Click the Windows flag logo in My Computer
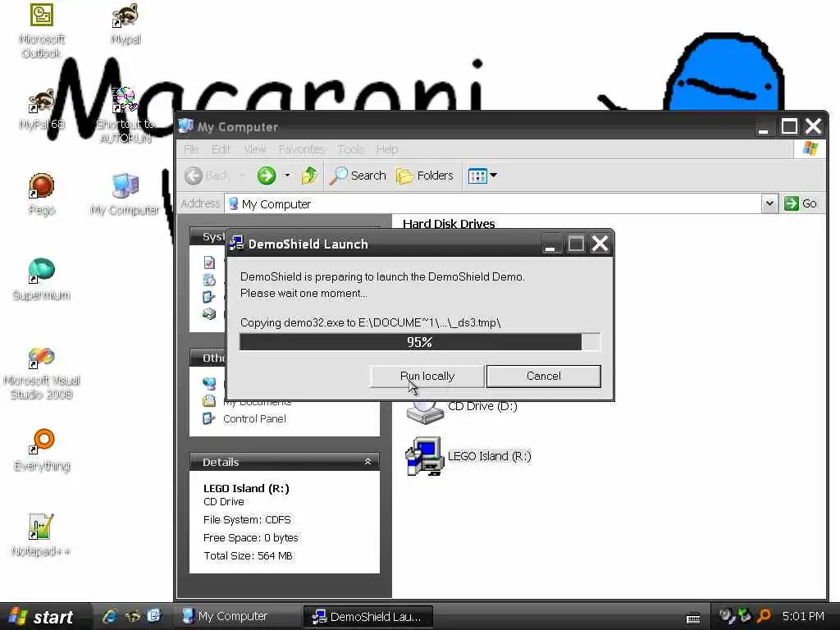 click(x=810, y=148)
